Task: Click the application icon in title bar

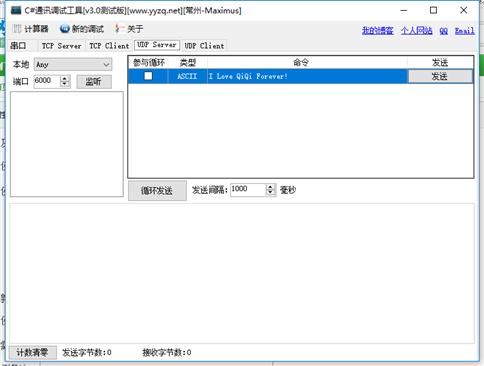Action: click(16, 10)
